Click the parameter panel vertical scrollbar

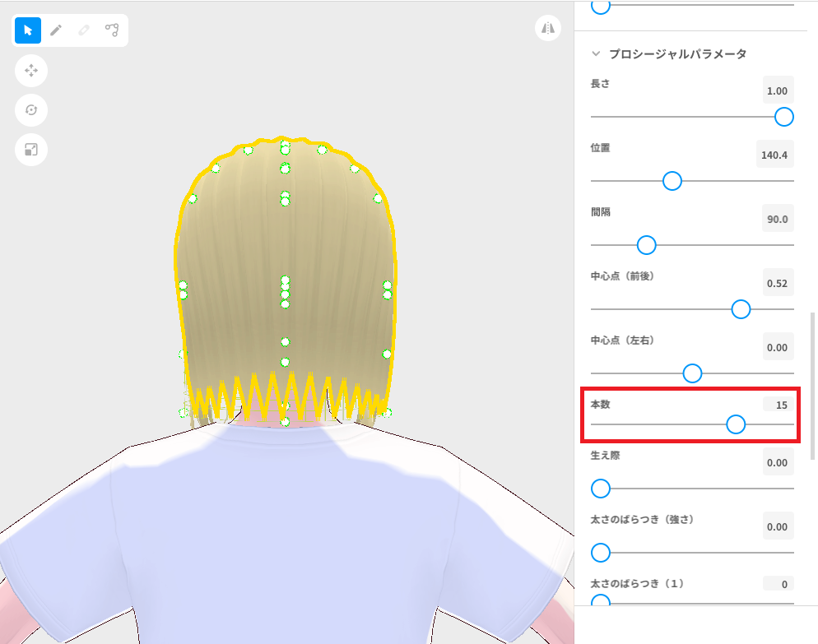tap(812, 387)
